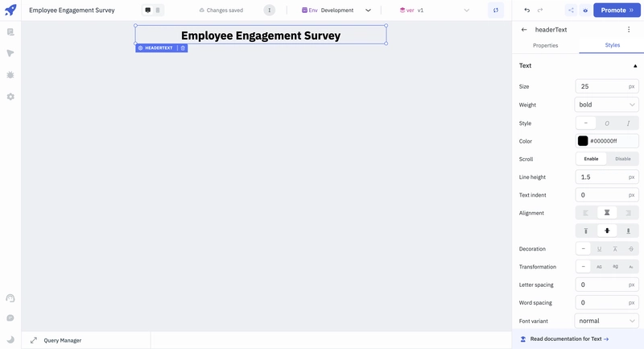Click the back arrow beside headerText
Screen dimensions: 644x349
coord(524,30)
